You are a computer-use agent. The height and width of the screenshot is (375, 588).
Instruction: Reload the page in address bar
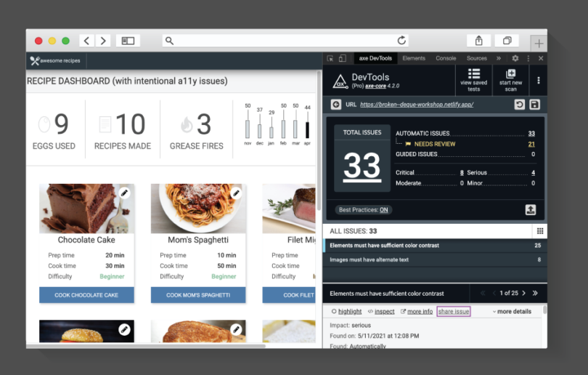click(x=401, y=41)
